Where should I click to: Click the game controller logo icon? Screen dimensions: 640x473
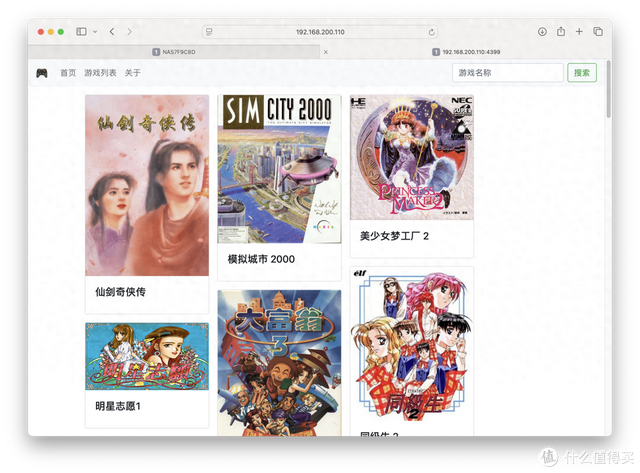[42, 73]
